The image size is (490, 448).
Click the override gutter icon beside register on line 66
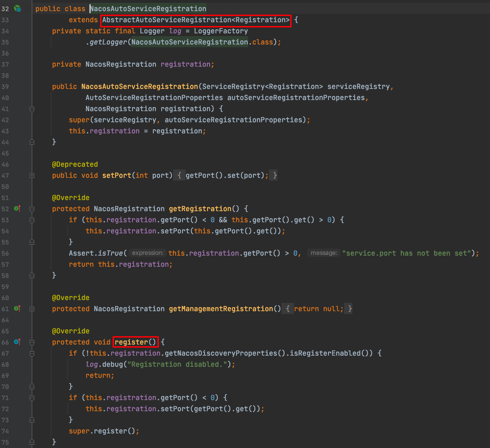pos(17,342)
